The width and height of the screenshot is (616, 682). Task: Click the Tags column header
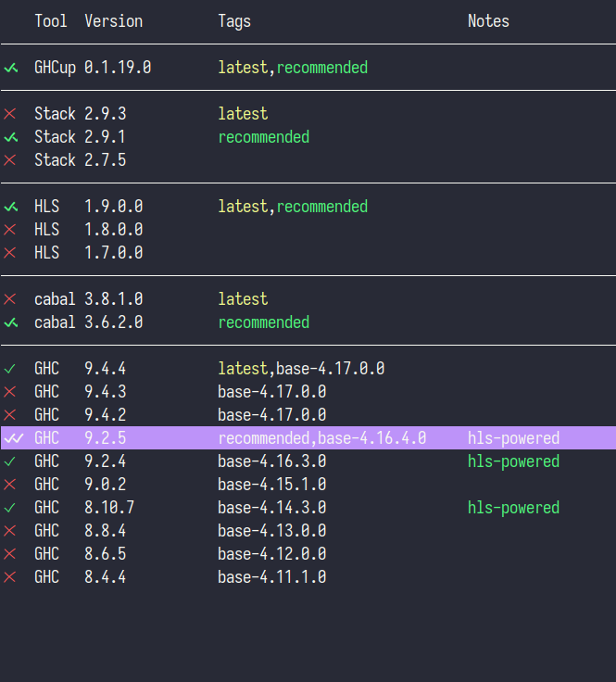(234, 21)
